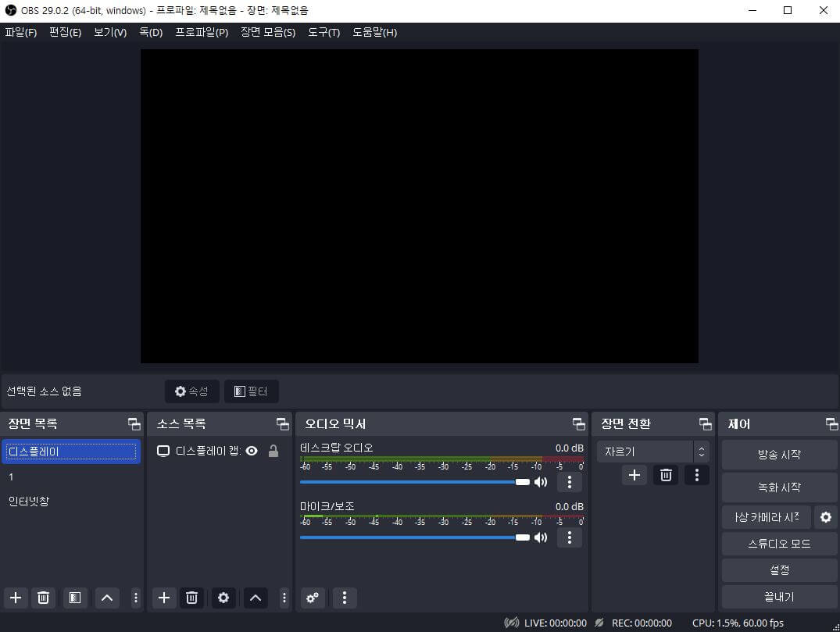This screenshot has height=632, width=840.
Task: Undock the 장면 목록 panel
Action: pos(134,424)
